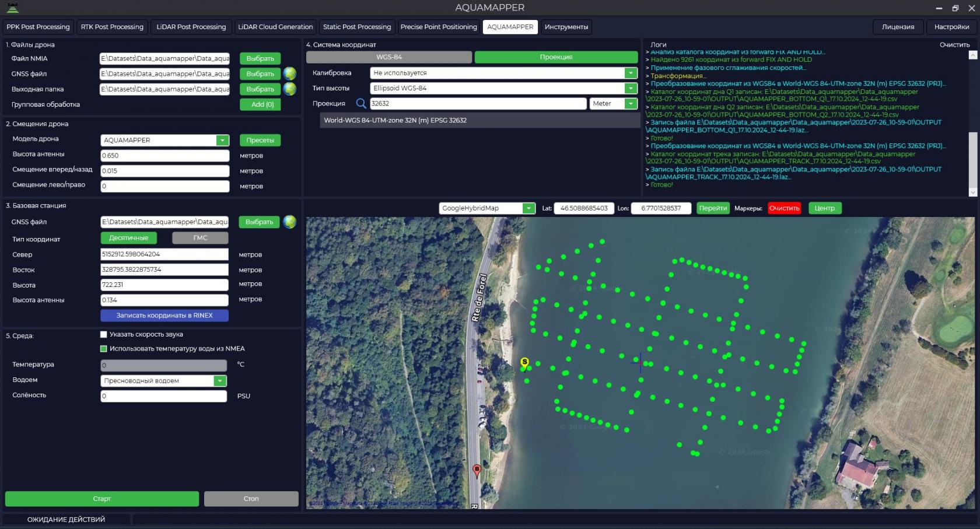Click Lon input field on map bar
Viewport: 980px width, 529px height.
click(661, 208)
